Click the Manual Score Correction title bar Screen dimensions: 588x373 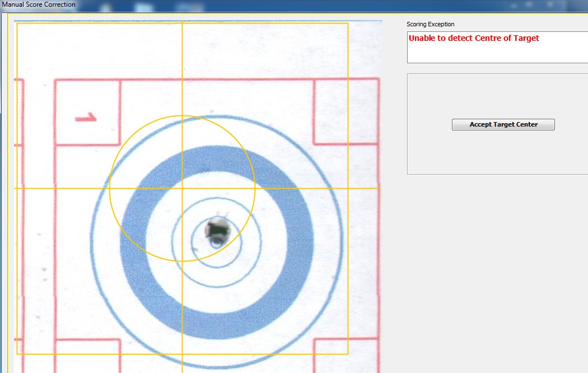tap(39, 4)
